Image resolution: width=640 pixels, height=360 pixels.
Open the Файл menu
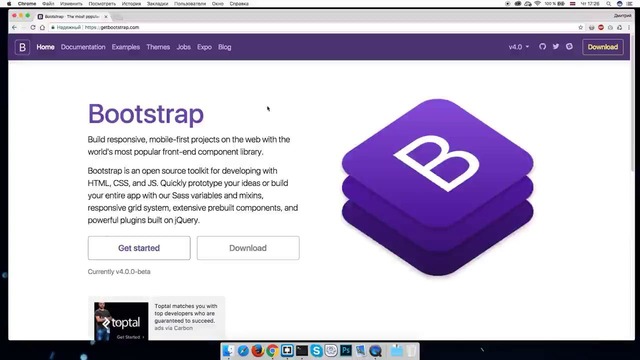tap(48, 4)
